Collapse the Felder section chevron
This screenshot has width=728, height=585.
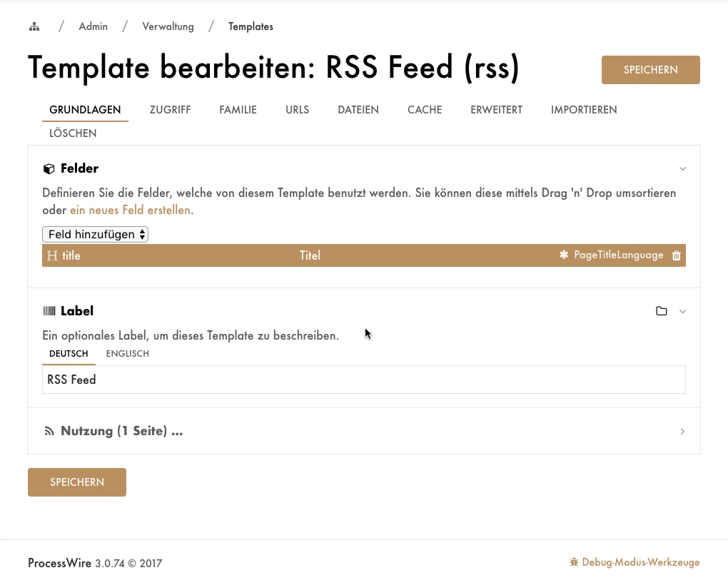[x=682, y=169]
